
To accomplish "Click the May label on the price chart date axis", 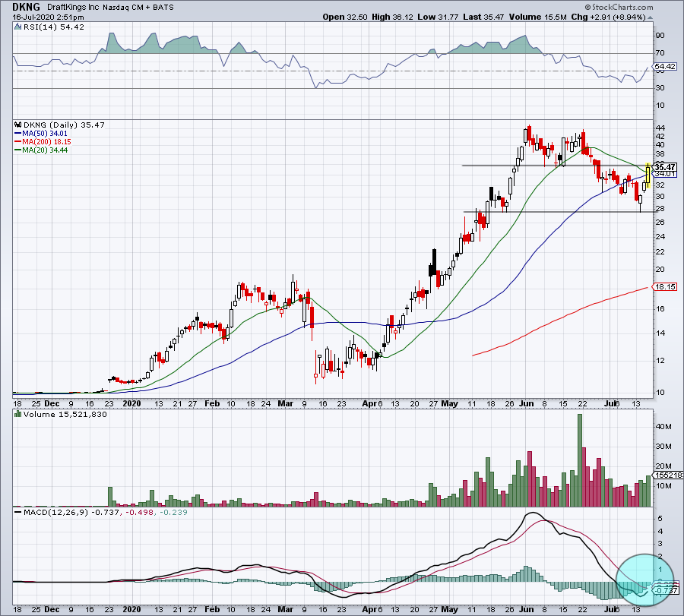I will coord(450,403).
